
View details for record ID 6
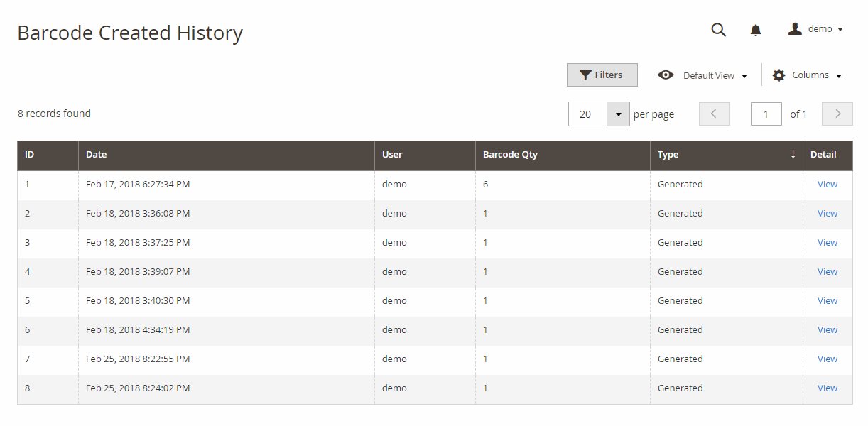pos(828,330)
